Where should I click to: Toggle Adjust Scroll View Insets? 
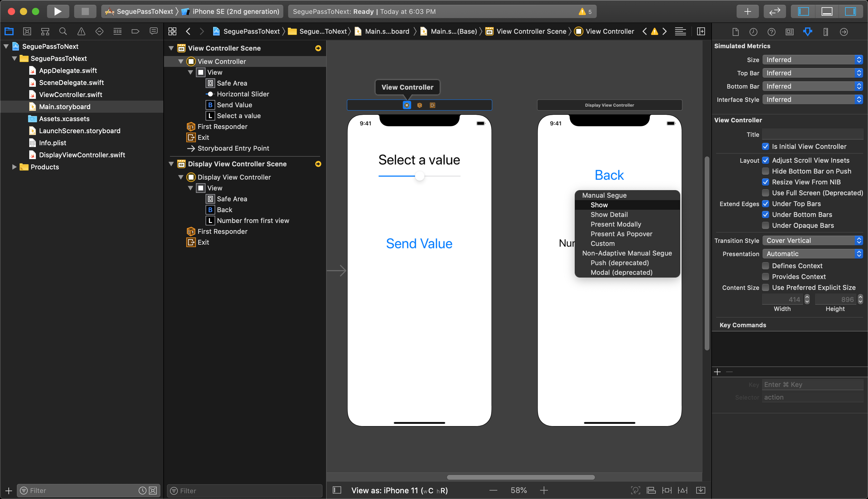click(765, 160)
